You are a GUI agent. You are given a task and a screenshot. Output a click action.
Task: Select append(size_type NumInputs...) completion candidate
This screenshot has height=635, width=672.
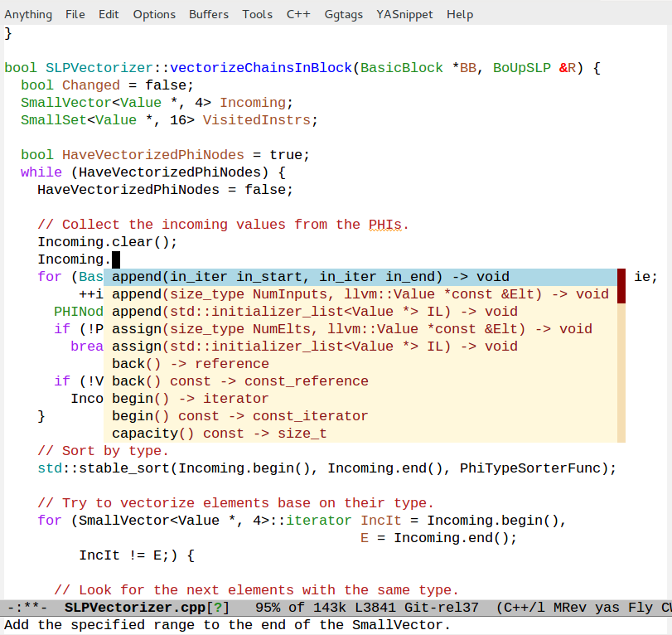(360, 294)
